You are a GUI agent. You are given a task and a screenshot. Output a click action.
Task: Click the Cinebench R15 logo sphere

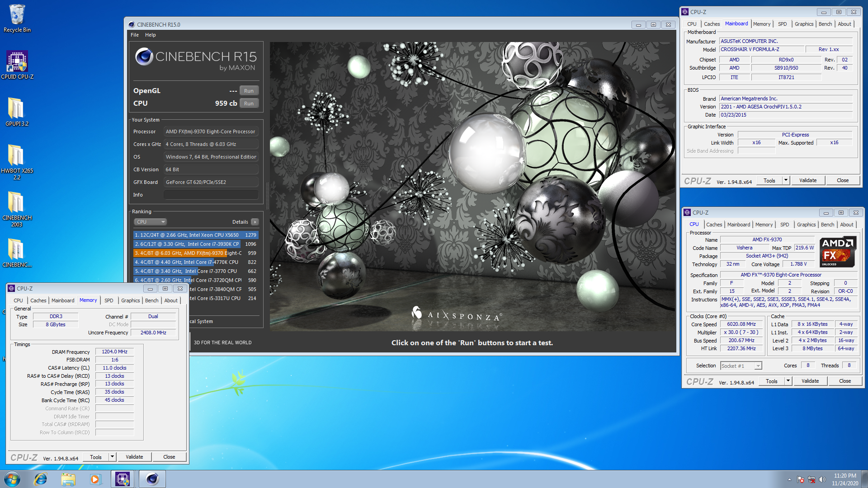point(144,57)
